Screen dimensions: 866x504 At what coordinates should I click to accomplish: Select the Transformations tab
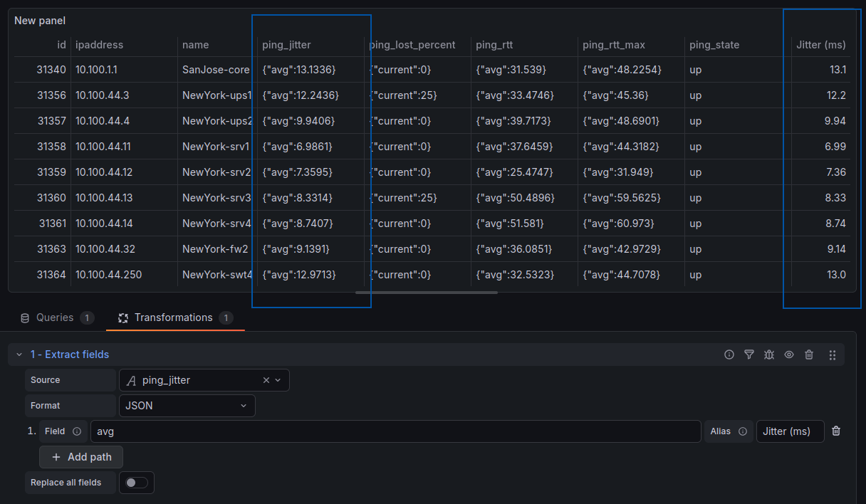coord(173,317)
